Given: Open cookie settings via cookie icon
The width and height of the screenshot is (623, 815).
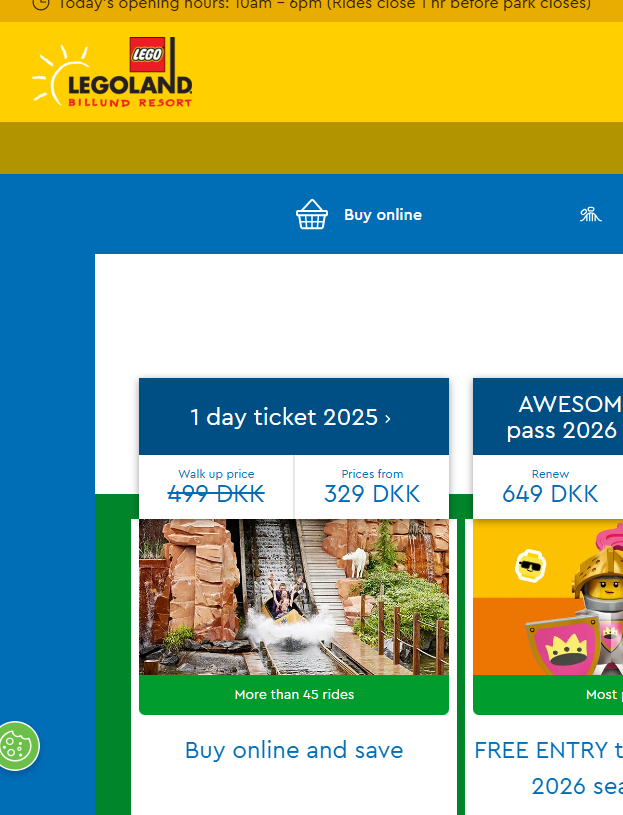Looking at the screenshot, I should [x=18, y=746].
